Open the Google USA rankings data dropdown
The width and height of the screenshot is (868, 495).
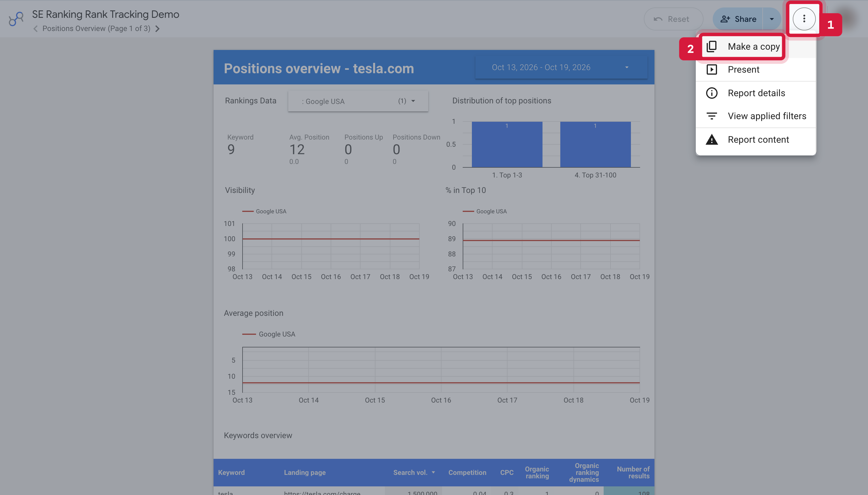358,101
